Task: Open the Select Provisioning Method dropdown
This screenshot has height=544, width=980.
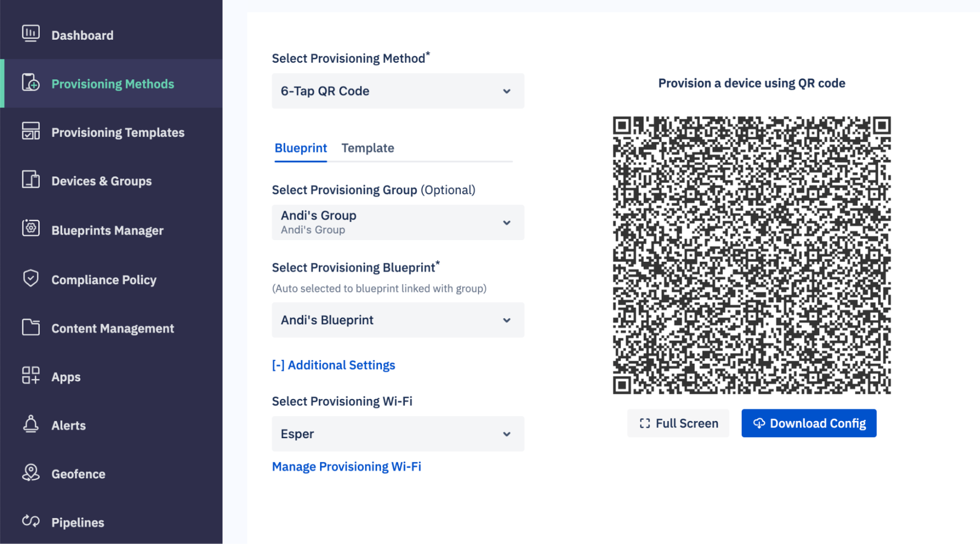Action: [x=397, y=91]
